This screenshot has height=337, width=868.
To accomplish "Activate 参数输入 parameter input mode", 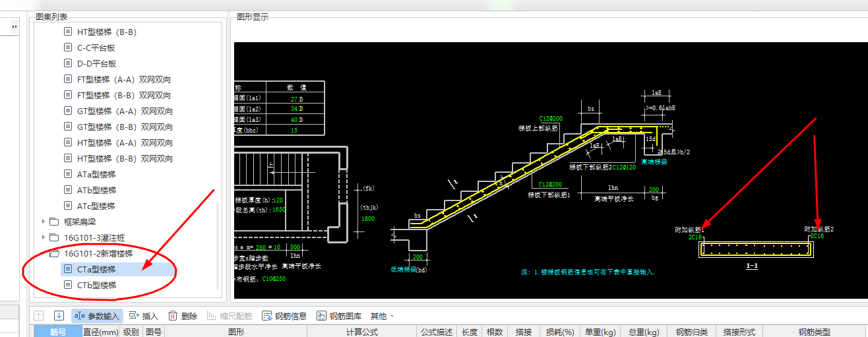I will click(x=97, y=316).
